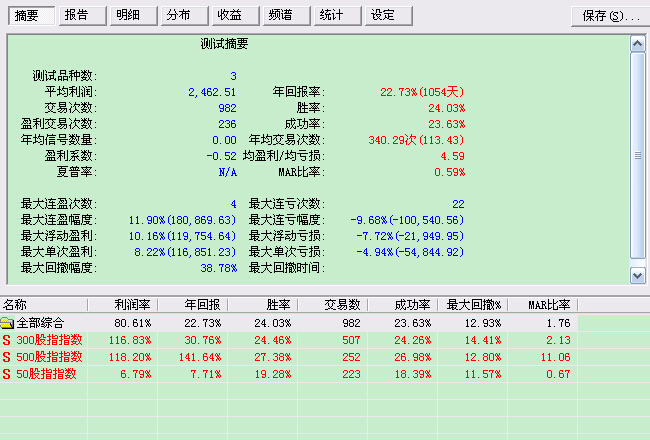Sort by the 交易数 column header

[x=333, y=305]
